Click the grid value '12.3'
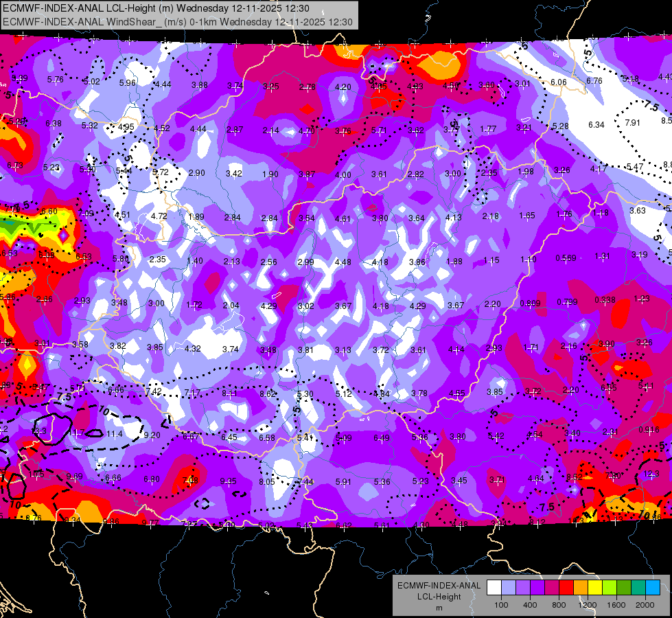Viewport: 672px width, 618px height. [x=651, y=474]
